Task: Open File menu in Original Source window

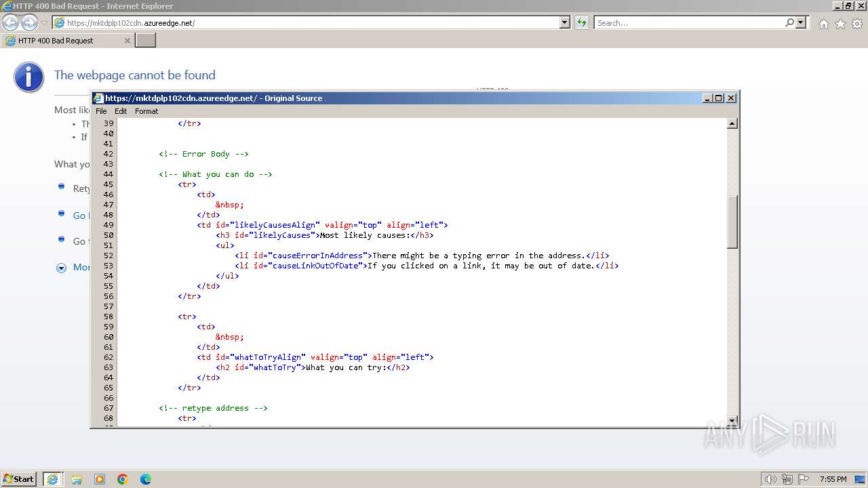Action: click(101, 111)
